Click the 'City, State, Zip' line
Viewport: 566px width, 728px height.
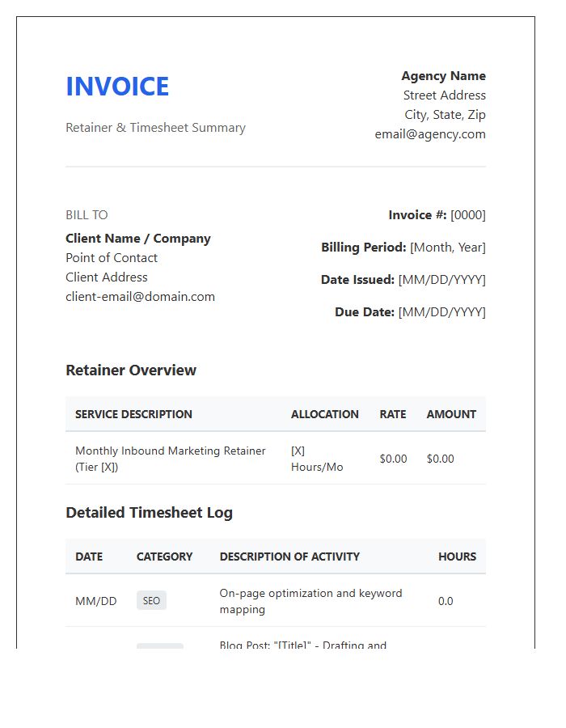click(445, 115)
